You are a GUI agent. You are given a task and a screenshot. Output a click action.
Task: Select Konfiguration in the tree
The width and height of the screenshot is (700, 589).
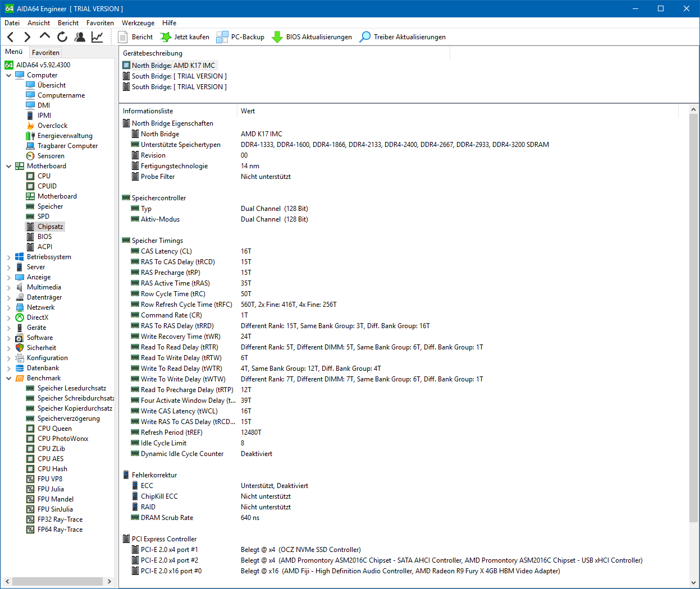tap(47, 358)
